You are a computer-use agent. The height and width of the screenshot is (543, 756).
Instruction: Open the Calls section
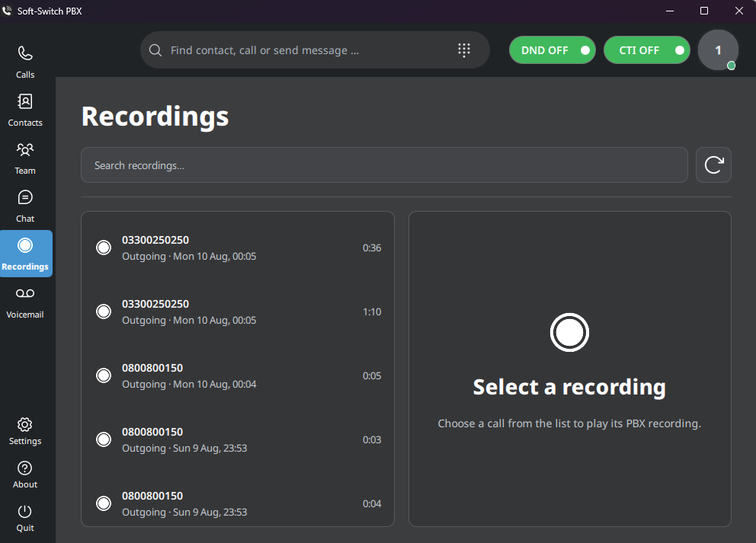coord(25,62)
